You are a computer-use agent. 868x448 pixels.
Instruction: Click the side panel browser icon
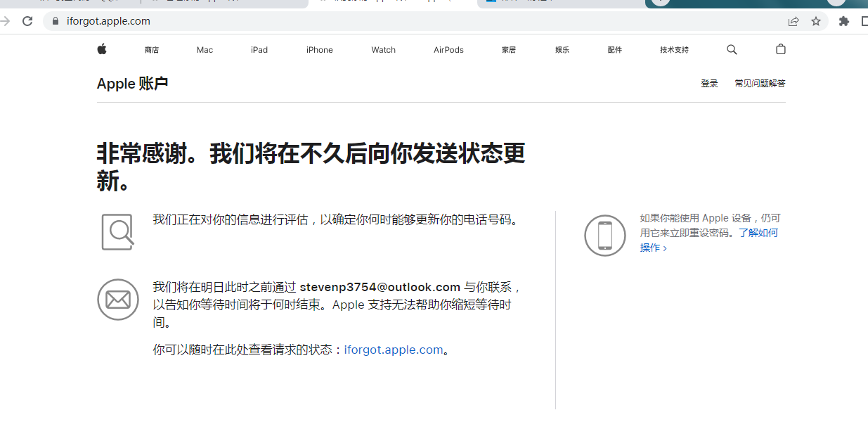click(864, 21)
